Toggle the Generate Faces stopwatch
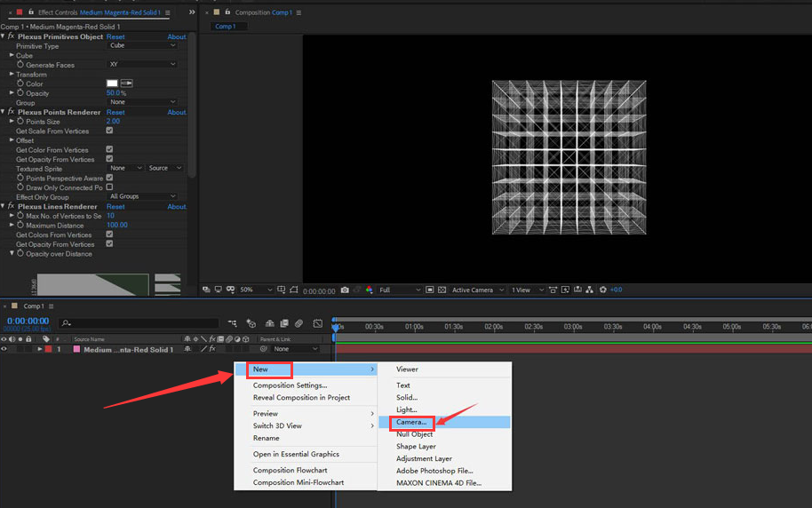 tap(20, 65)
